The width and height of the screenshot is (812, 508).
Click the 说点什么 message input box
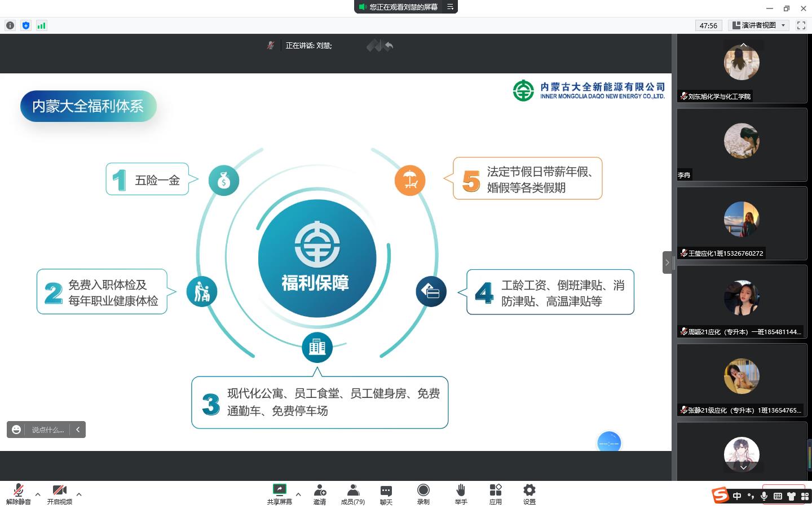47,430
